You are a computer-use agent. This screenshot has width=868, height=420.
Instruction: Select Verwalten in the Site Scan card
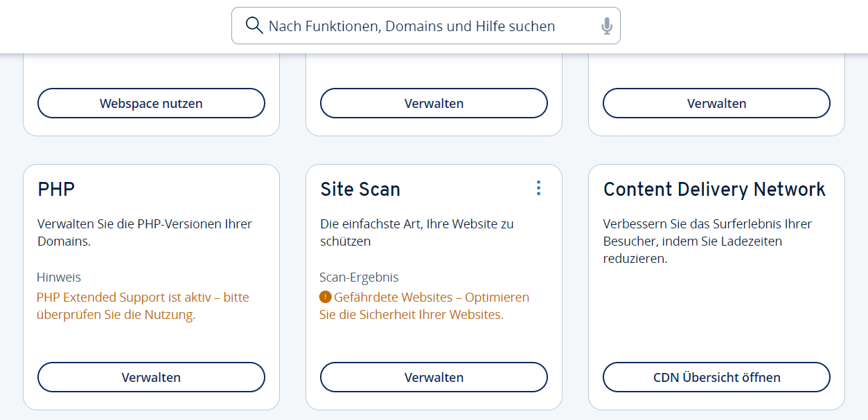434,377
